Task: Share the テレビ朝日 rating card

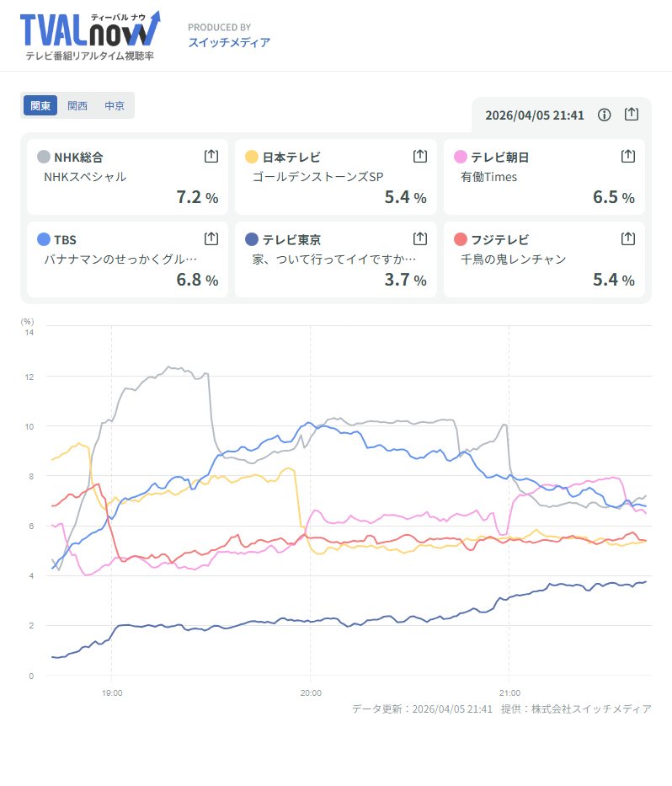Action: coord(627,156)
